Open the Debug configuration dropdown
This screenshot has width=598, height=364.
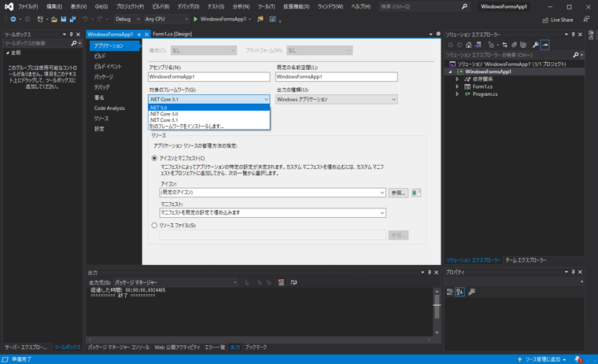pos(127,19)
